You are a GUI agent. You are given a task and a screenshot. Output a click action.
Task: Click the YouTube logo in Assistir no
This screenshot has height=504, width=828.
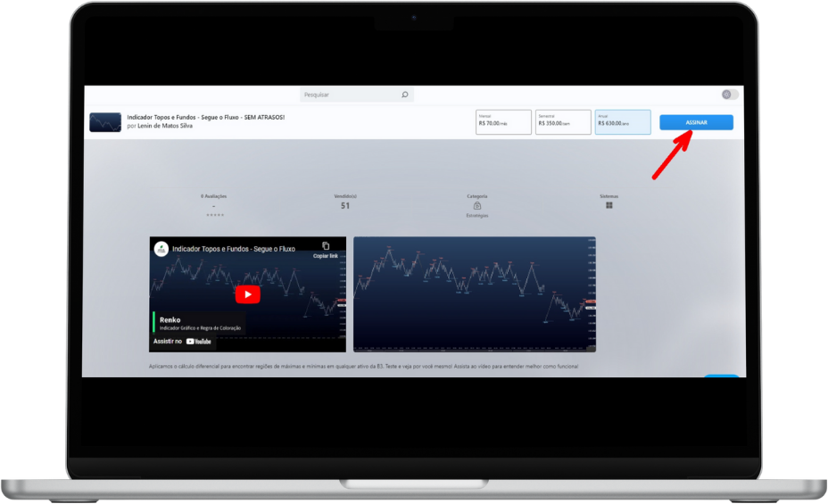click(199, 341)
